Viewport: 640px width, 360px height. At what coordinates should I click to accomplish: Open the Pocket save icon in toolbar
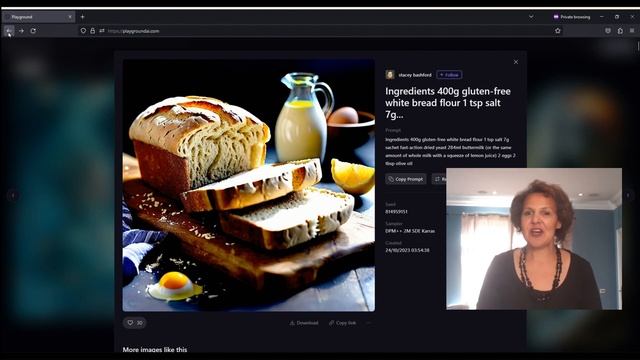[x=608, y=31]
